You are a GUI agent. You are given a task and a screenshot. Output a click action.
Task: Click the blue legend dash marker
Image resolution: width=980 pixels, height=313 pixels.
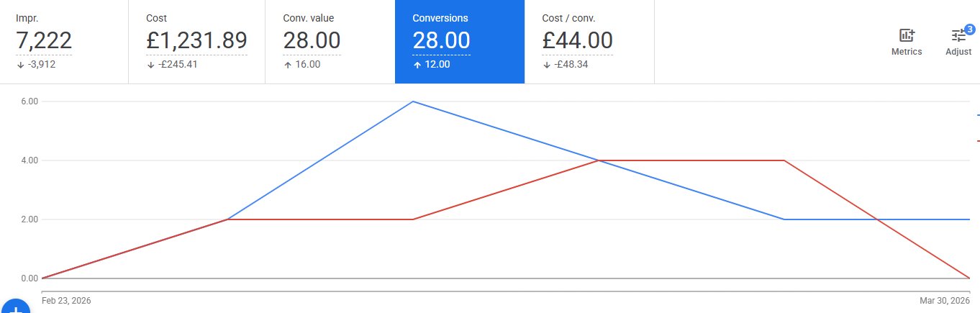[x=978, y=115]
